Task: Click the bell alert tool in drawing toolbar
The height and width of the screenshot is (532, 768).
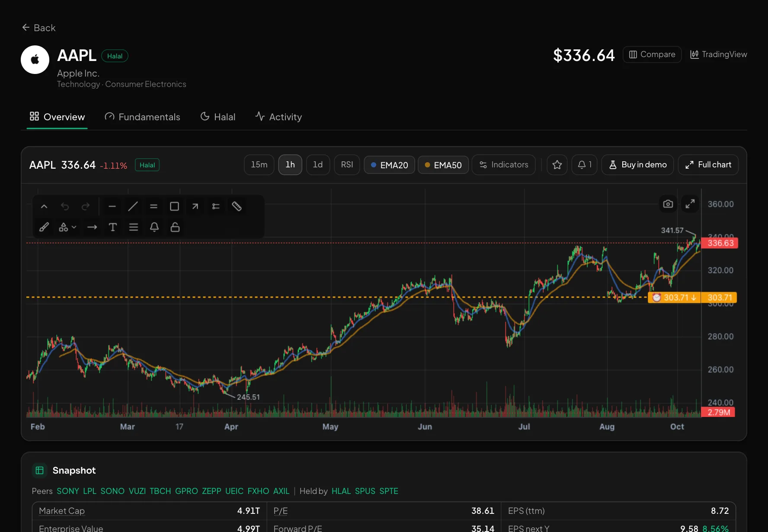Action: pos(154,227)
